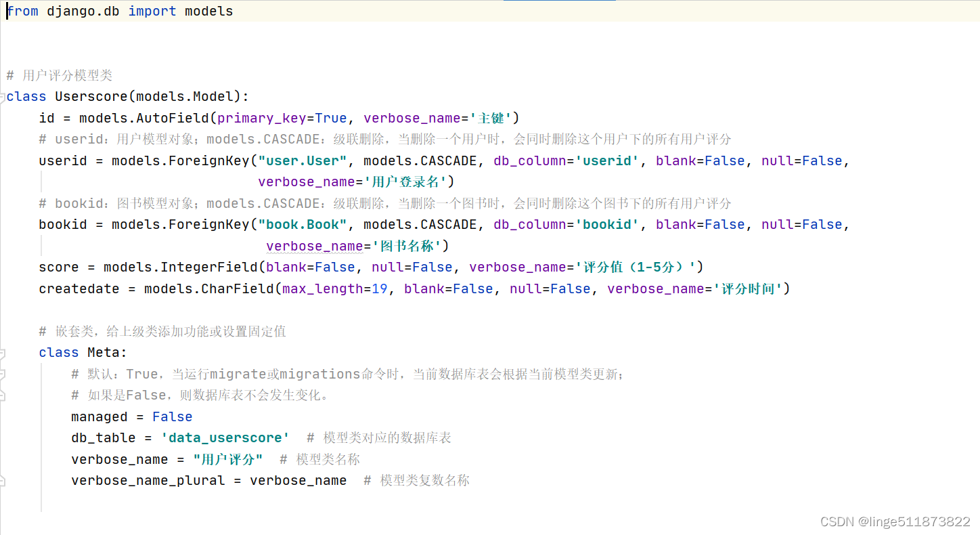Image resolution: width=980 pixels, height=535 pixels.
Task: Click the string 'data_userscore'
Action: point(225,437)
